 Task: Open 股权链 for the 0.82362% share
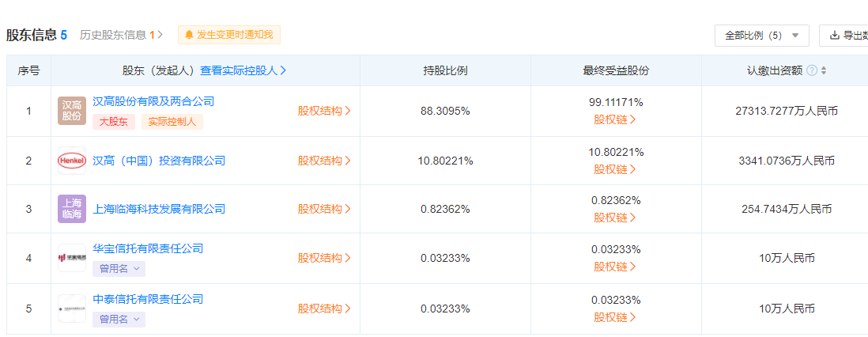pos(615,218)
